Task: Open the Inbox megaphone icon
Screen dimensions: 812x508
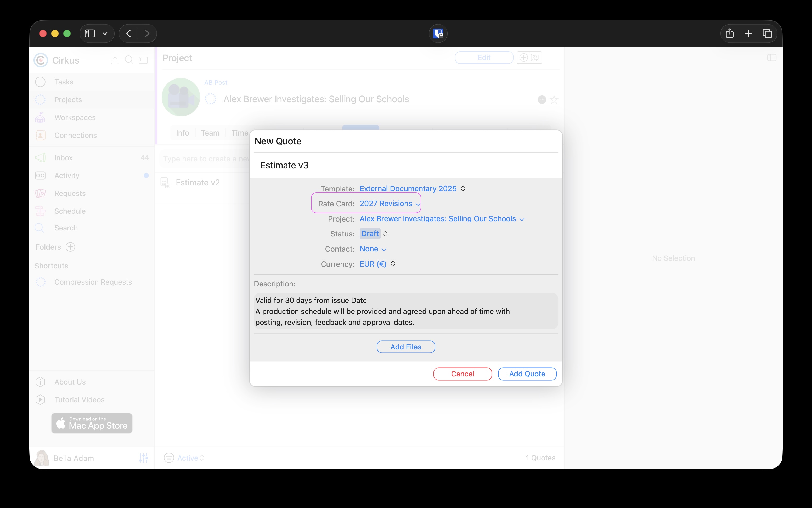Action: point(40,157)
